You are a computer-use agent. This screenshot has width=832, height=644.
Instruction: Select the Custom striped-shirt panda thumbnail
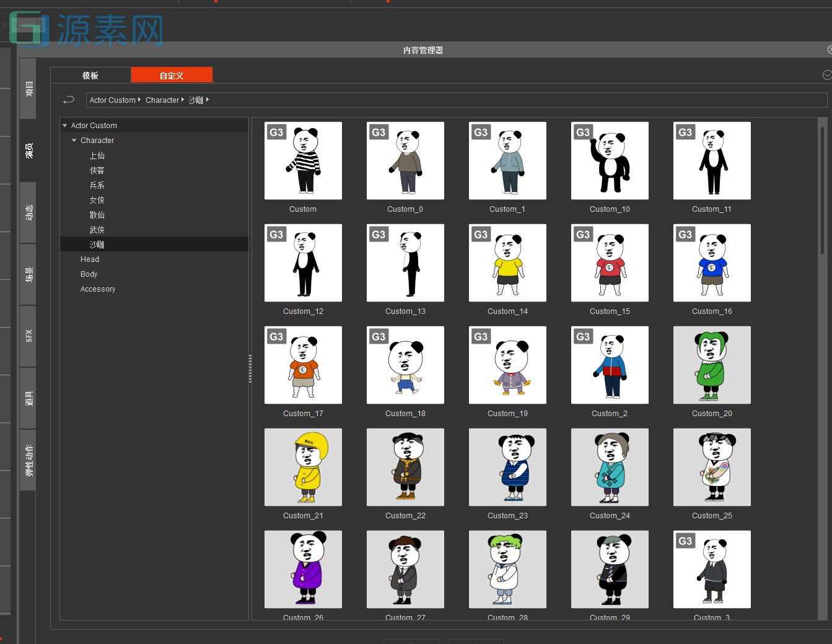pos(303,160)
